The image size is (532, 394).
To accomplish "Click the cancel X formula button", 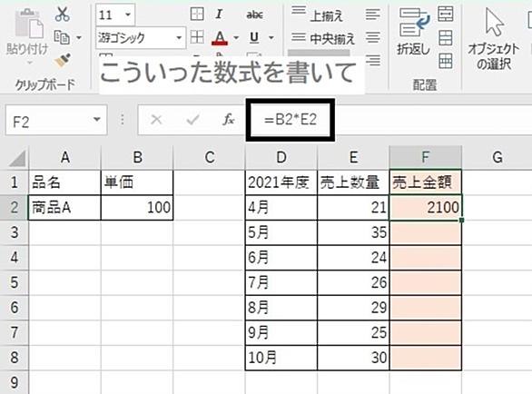I will (x=156, y=120).
